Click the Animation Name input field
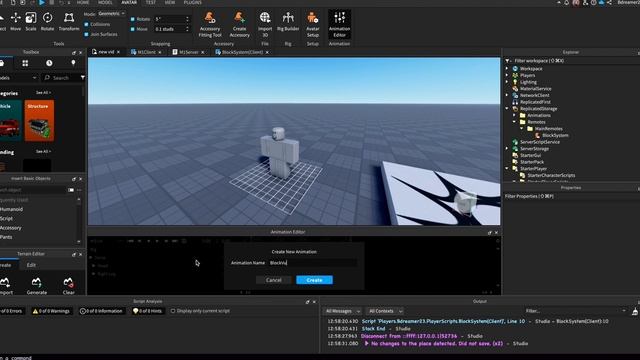Screen dimensions: 640x360 coord(312,263)
